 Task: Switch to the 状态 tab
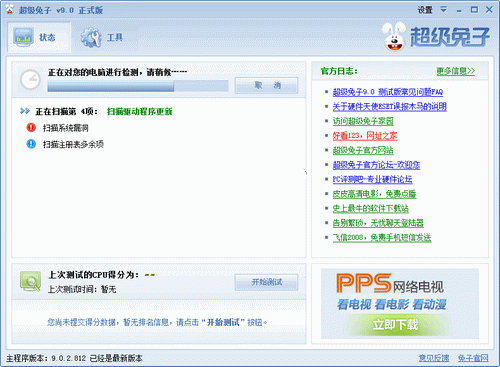click(x=39, y=37)
